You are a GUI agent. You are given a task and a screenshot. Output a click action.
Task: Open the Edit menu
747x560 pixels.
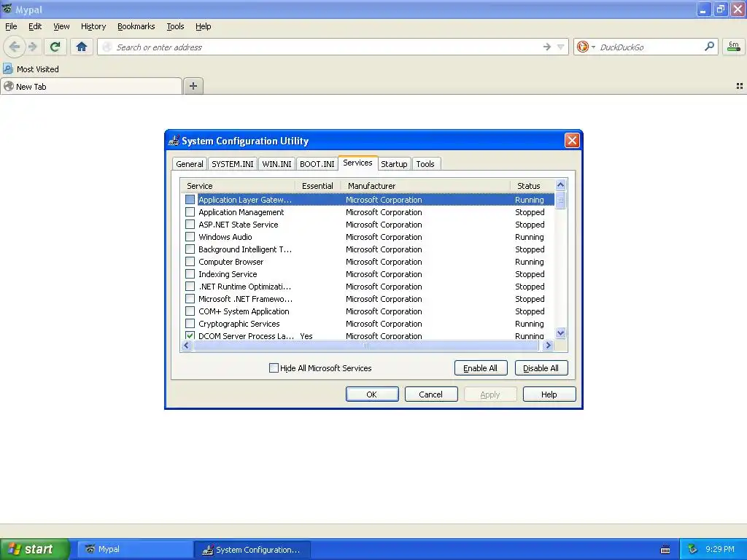tap(35, 26)
